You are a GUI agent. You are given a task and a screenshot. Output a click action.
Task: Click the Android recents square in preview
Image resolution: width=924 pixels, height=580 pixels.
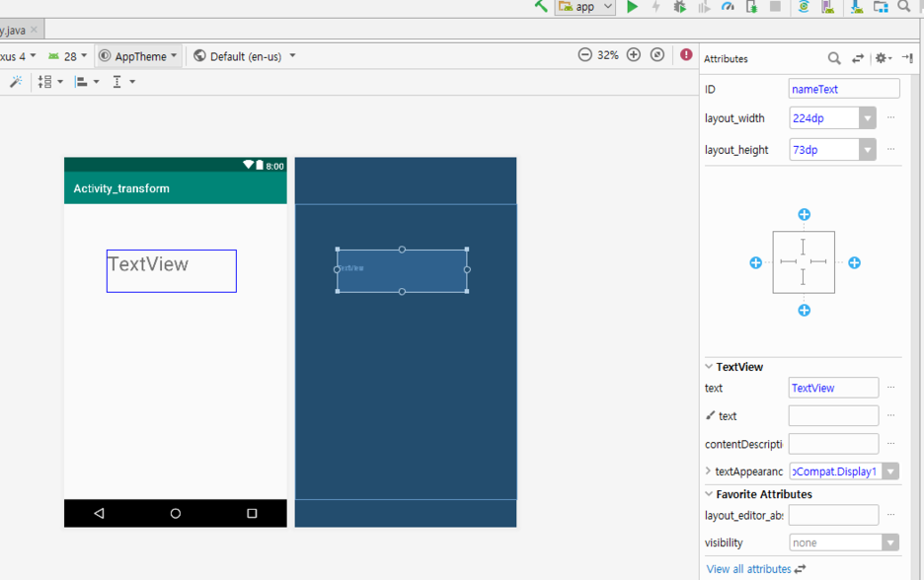[252, 514]
